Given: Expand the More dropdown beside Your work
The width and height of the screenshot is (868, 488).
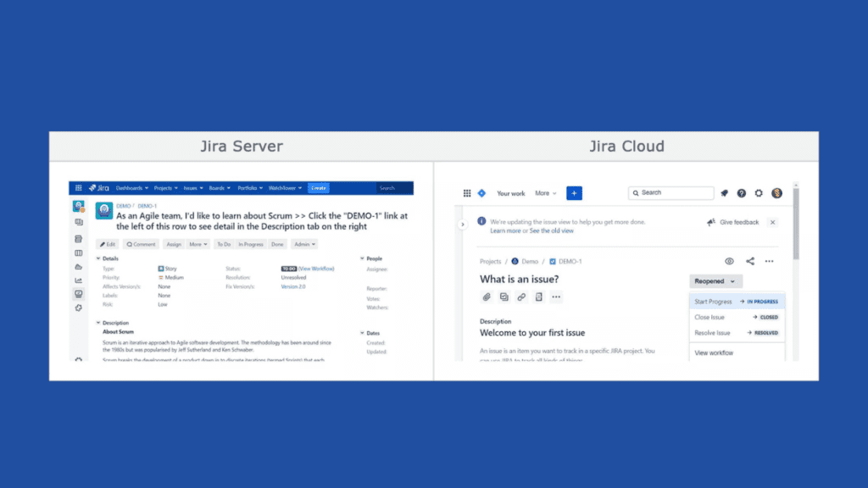Looking at the screenshot, I should (543, 193).
